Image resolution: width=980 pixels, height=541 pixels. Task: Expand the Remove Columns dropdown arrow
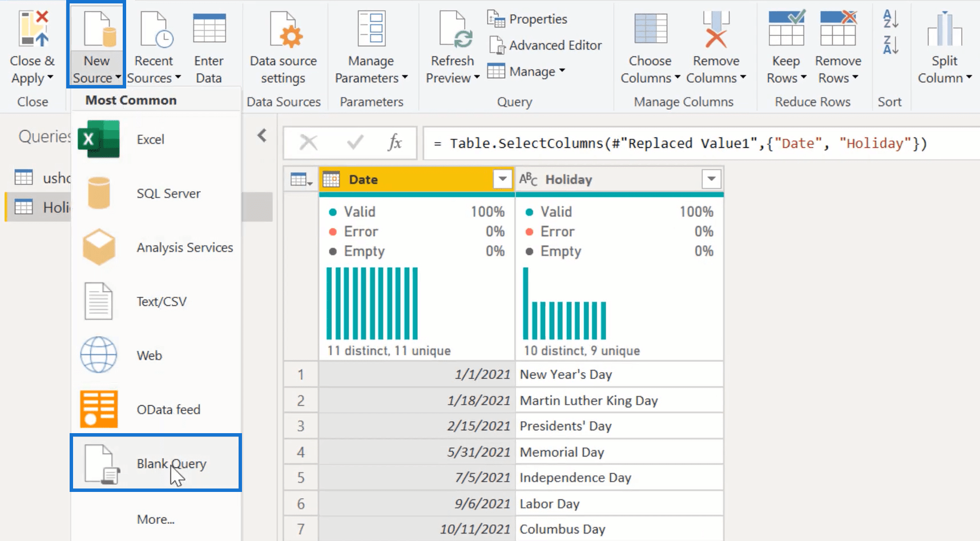743,78
